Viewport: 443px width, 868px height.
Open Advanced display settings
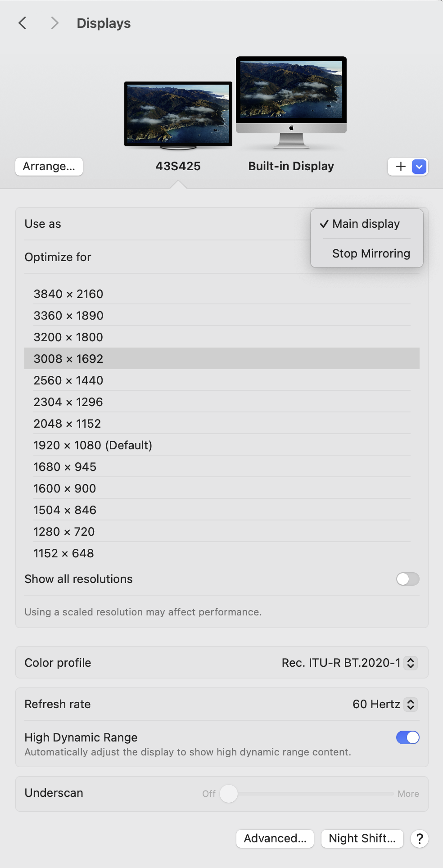coord(275,839)
